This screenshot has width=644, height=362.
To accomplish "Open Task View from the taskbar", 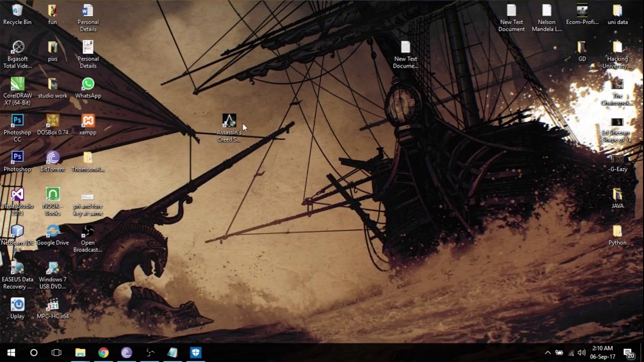I will pos(56,352).
